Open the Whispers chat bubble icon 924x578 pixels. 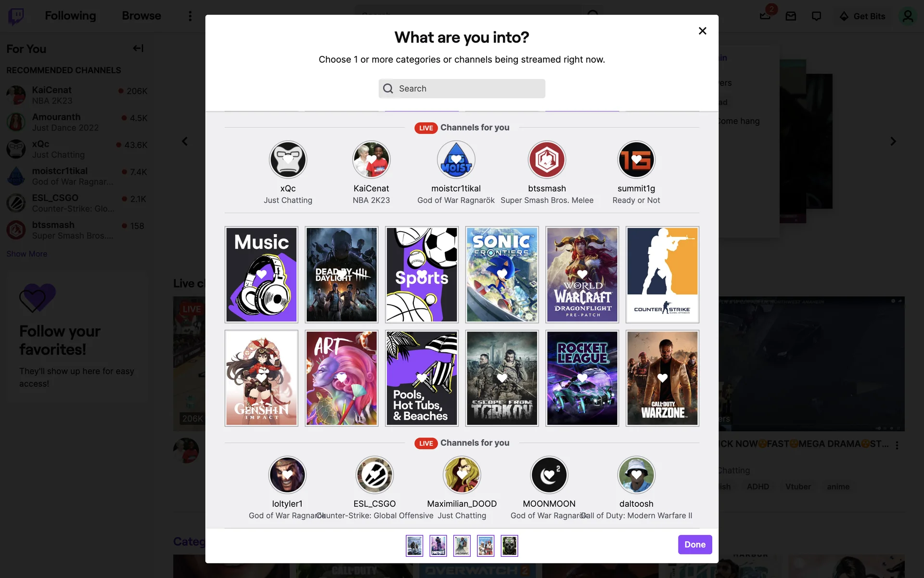click(x=816, y=16)
